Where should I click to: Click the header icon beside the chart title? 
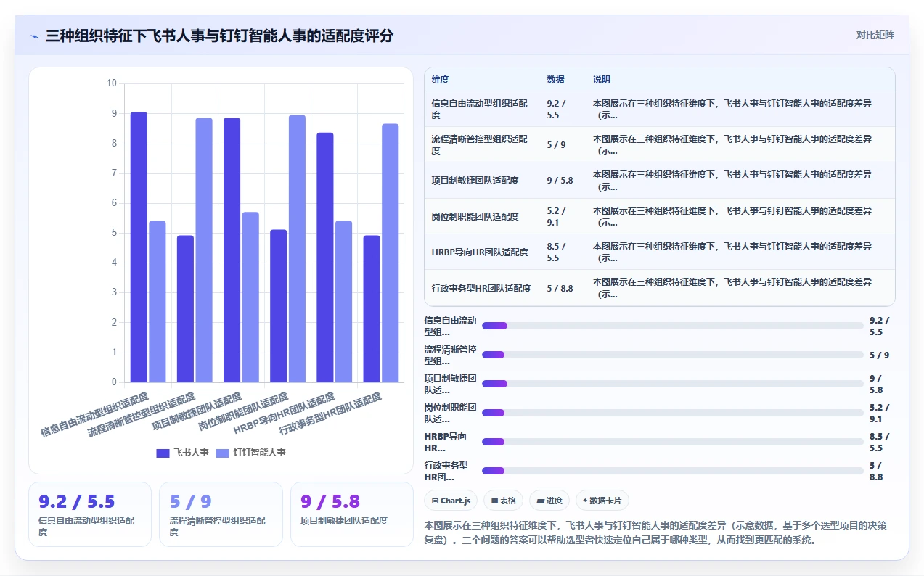pyautogui.click(x=34, y=36)
